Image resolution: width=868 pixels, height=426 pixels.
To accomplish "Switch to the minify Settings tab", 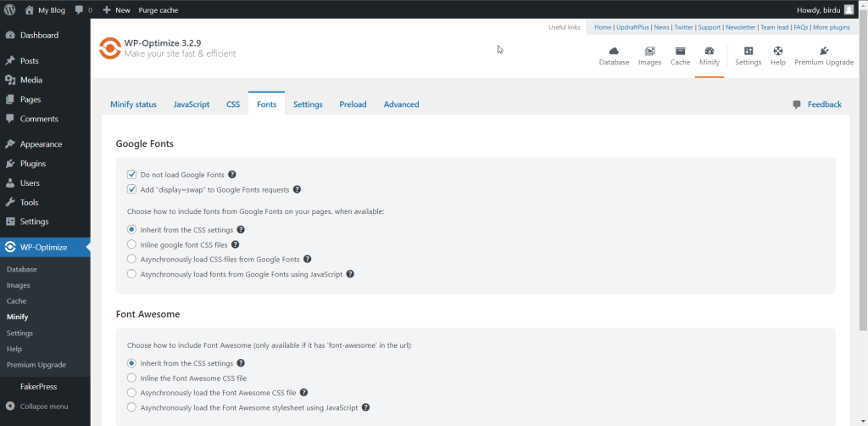I will point(308,104).
